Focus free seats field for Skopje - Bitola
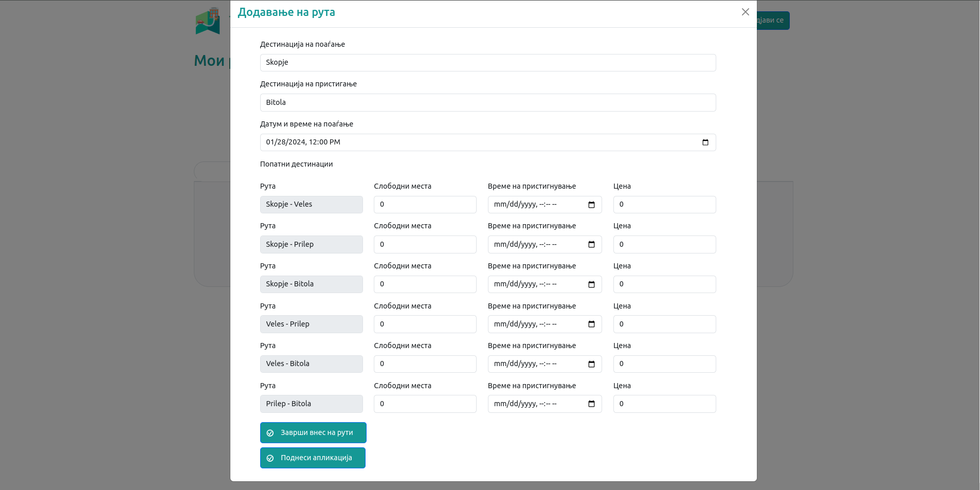980x490 pixels. (x=425, y=284)
